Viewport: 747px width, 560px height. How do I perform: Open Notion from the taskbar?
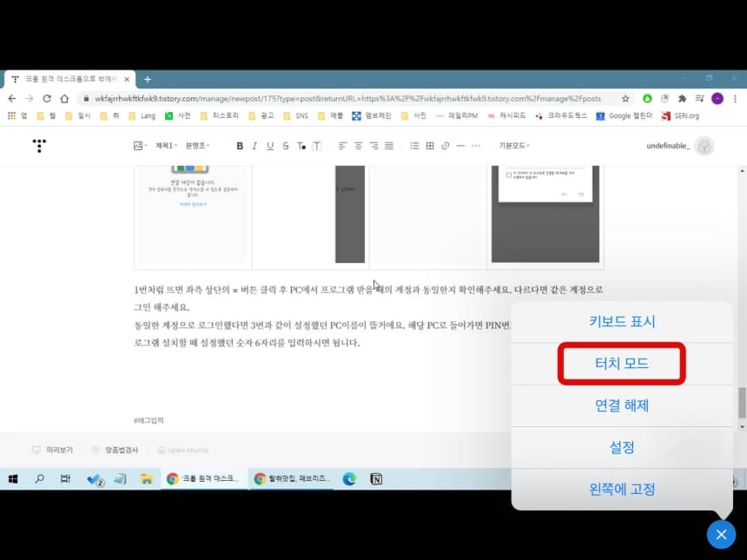click(x=376, y=478)
